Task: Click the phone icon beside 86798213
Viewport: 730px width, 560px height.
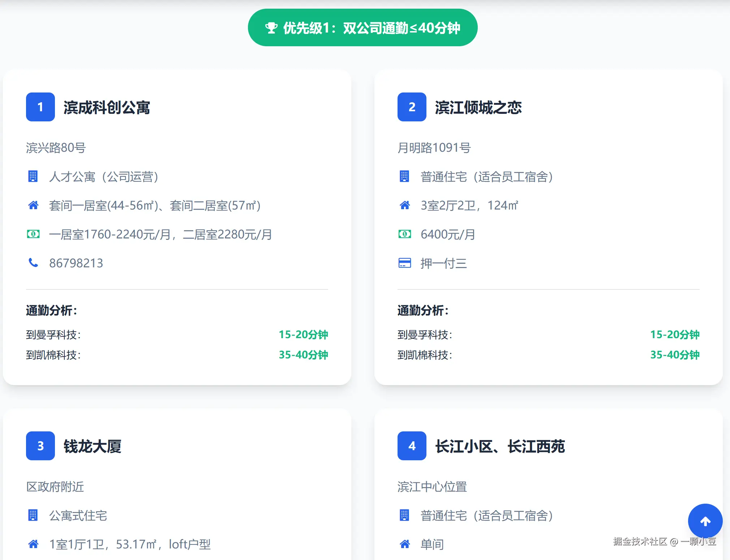Action: click(x=33, y=263)
